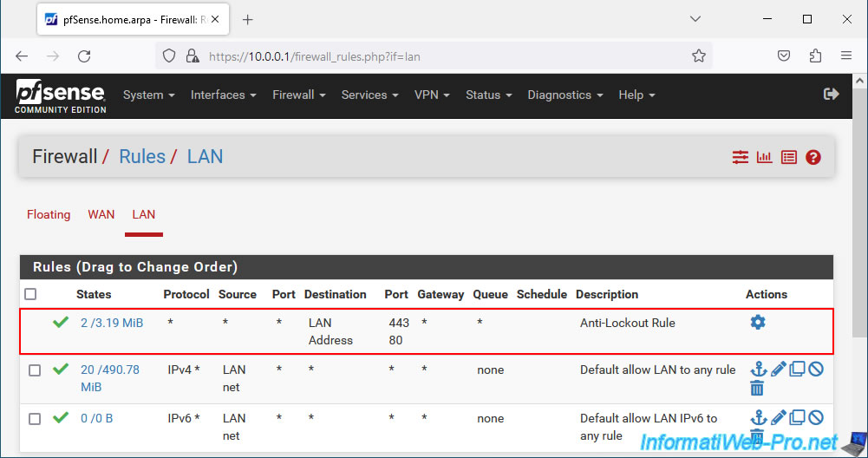Image resolution: width=868 pixels, height=458 pixels.
Task: Click port 443 in Anti-Lockout Rule
Action: [x=399, y=323]
